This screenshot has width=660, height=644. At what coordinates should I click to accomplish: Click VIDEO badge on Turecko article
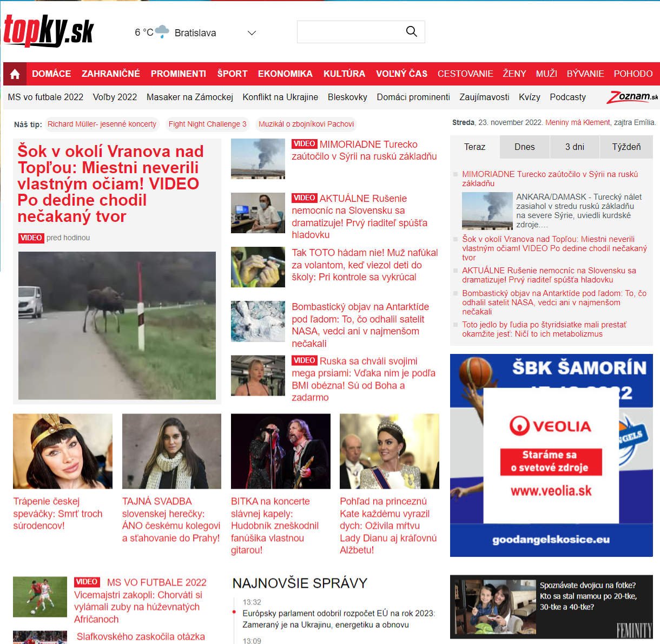coord(304,144)
